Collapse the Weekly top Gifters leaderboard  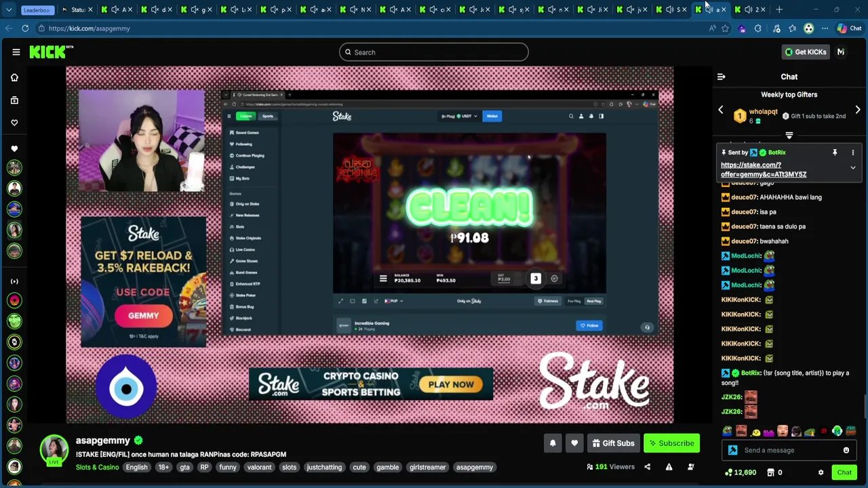click(789, 136)
